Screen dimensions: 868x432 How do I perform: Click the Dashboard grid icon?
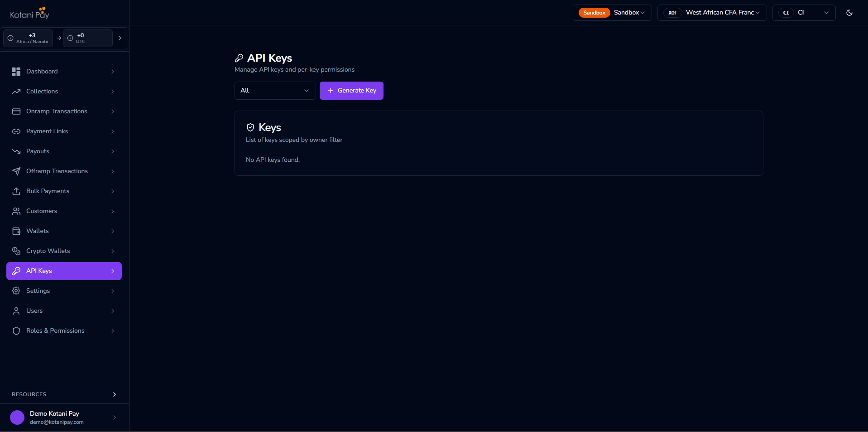point(16,72)
